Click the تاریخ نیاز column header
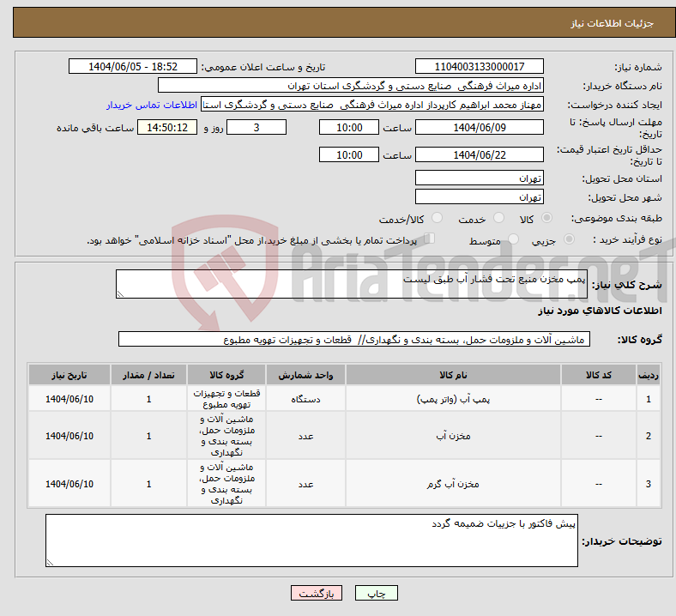Image resolution: width=676 pixels, height=616 pixels. 69,375
